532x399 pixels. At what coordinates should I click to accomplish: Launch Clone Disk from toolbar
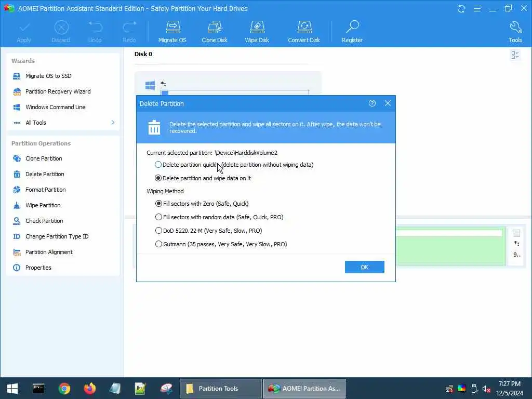coord(215,32)
